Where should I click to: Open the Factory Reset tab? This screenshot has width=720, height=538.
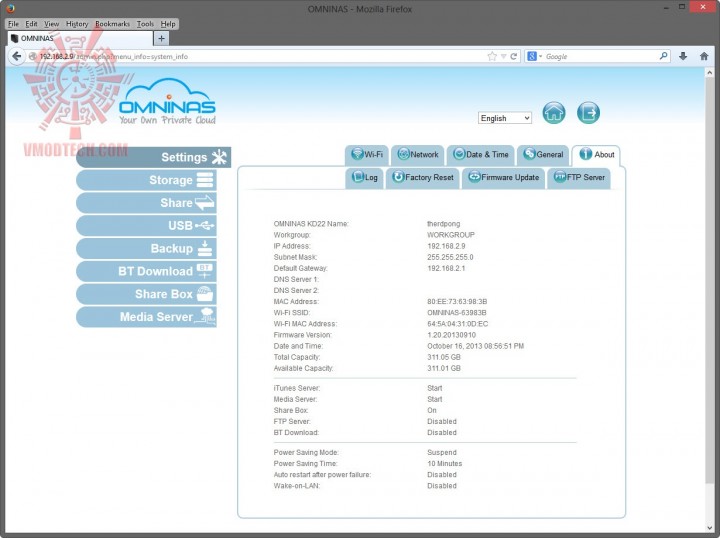(423, 178)
